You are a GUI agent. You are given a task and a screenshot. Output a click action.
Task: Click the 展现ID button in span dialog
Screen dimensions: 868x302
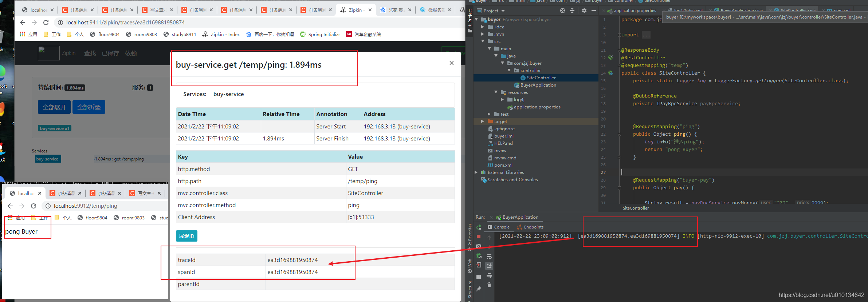click(186, 236)
